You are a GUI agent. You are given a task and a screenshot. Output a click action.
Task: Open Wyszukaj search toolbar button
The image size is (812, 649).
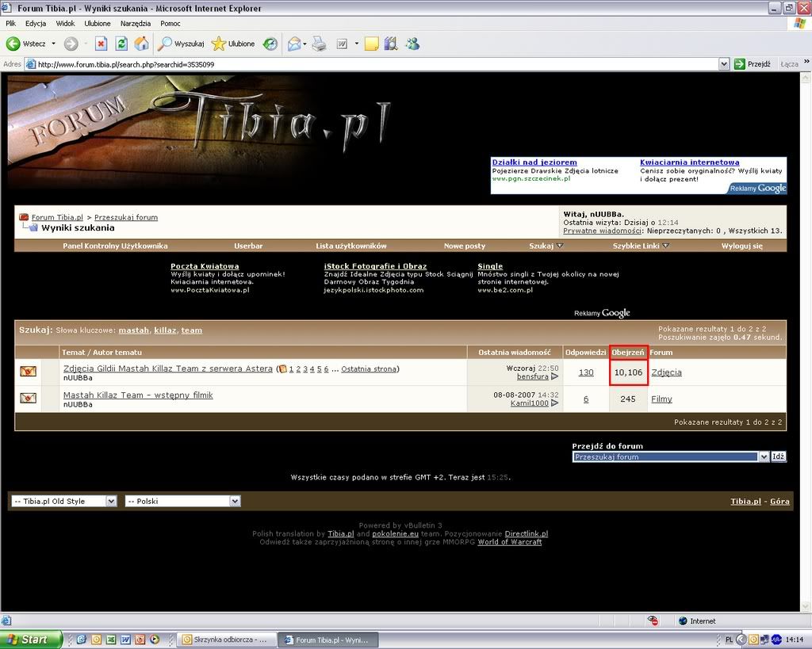tap(181, 44)
